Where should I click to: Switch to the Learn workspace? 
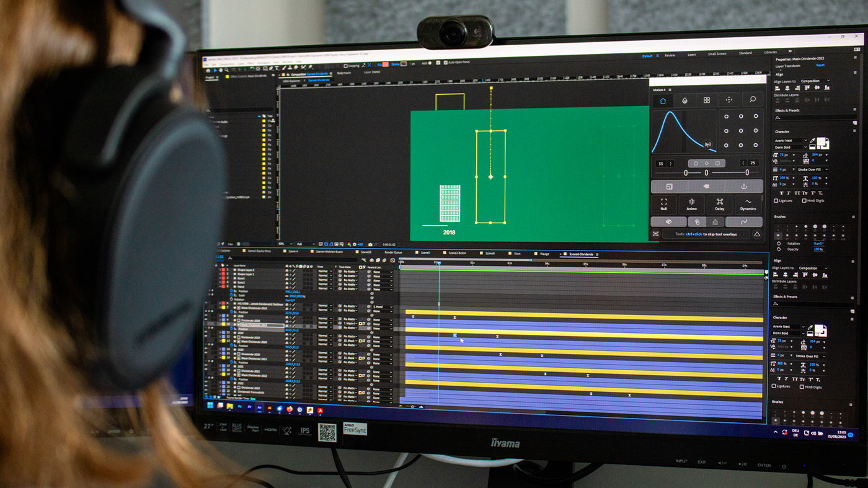(692, 55)
